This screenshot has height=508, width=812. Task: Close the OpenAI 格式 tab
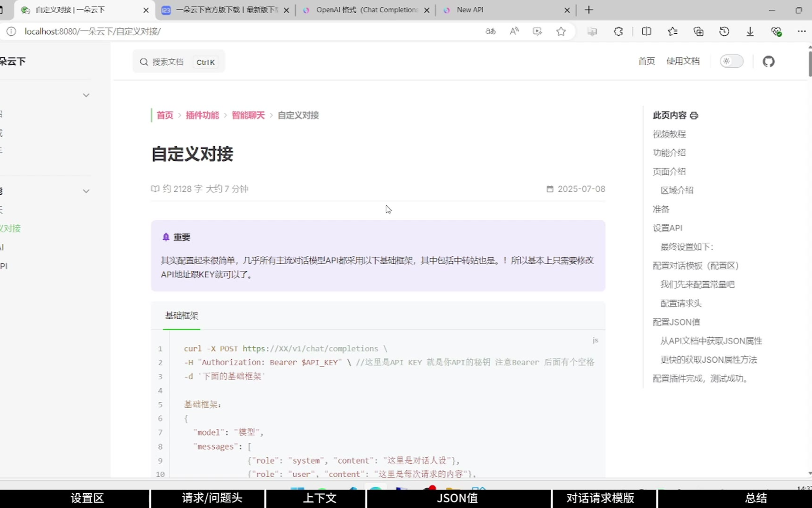(x=427, y=10)
